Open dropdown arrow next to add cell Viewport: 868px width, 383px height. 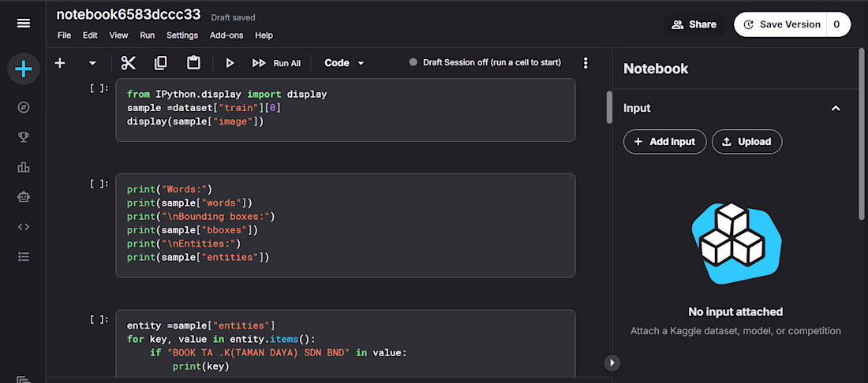(x=92, y=63)
